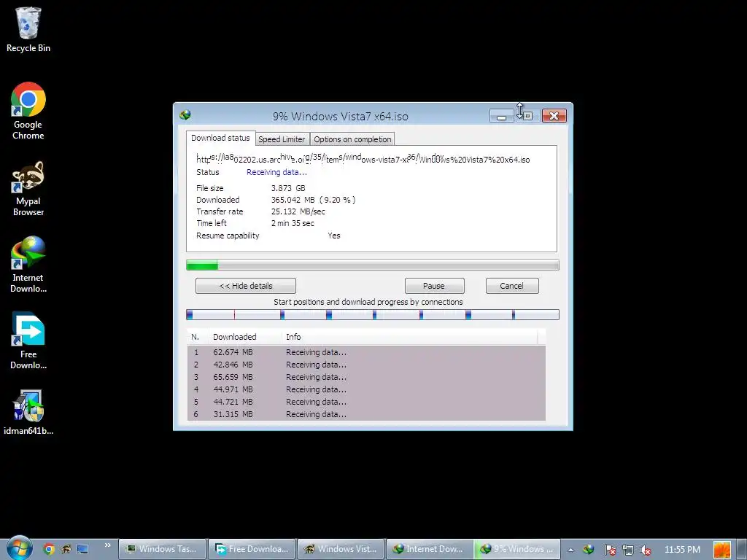This screenshot has height=560, width=747.
Task: Select connection row 4 with 44.971 MB
Action: coord(366,389)
